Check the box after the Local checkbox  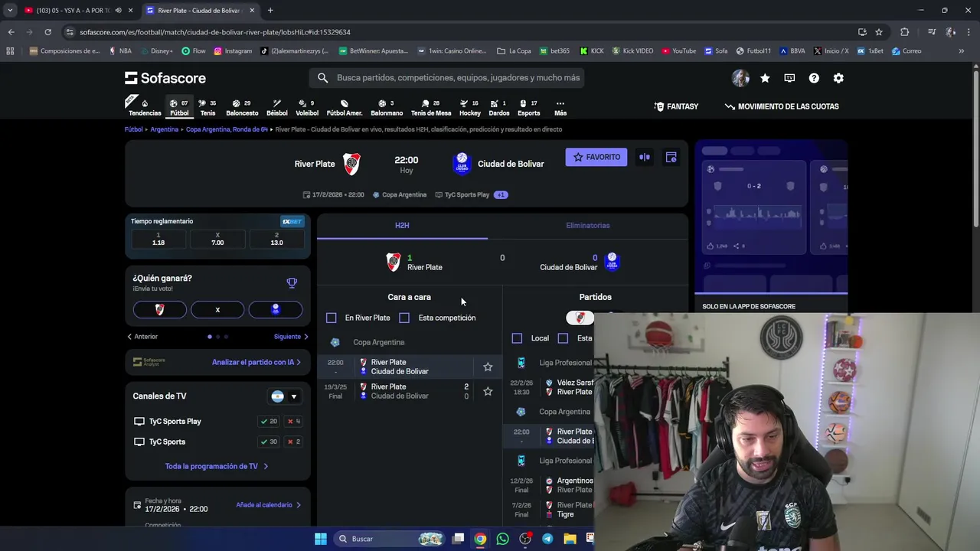pos(563,338)
